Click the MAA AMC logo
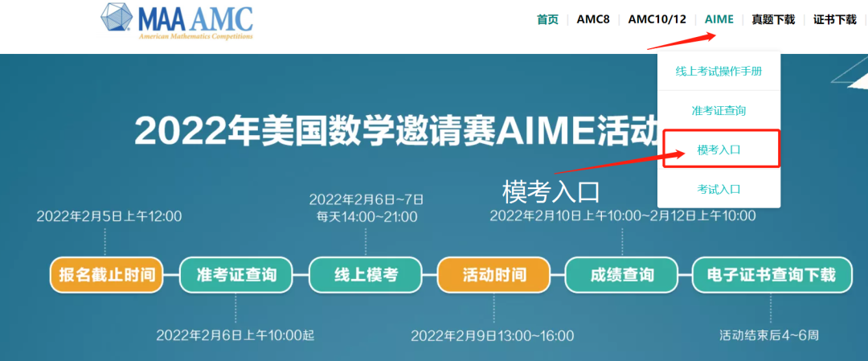Screen dimensions: 868x361 click(x=177, y=20)
